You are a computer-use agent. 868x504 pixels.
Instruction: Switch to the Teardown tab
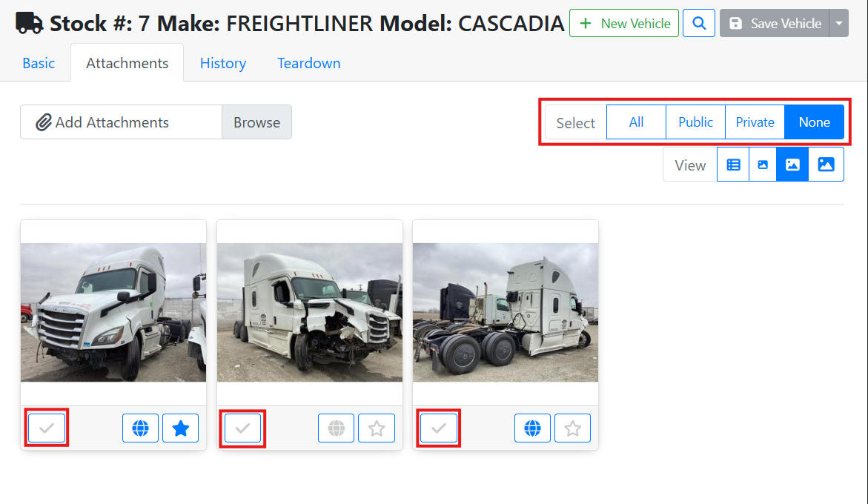pyautogui.click(x=309, y=63)
